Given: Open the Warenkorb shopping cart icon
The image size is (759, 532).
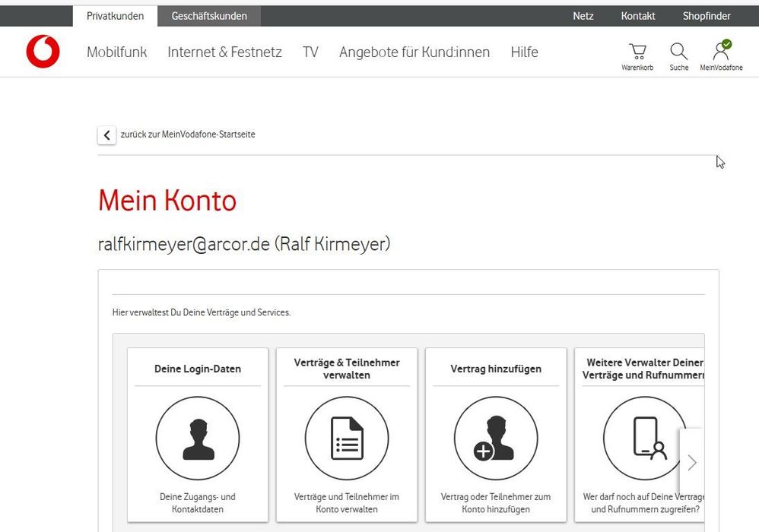Looking at the screenshot, I should coord(637,51).
